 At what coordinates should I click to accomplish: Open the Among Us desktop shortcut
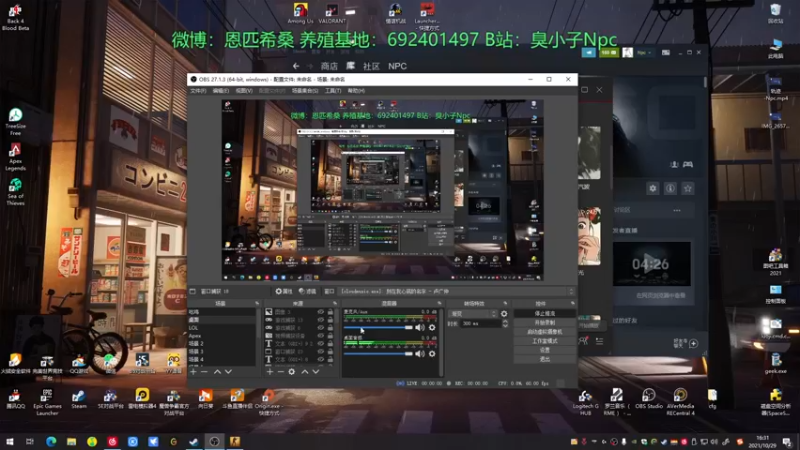pyautogui.click(x=301, y=13)
